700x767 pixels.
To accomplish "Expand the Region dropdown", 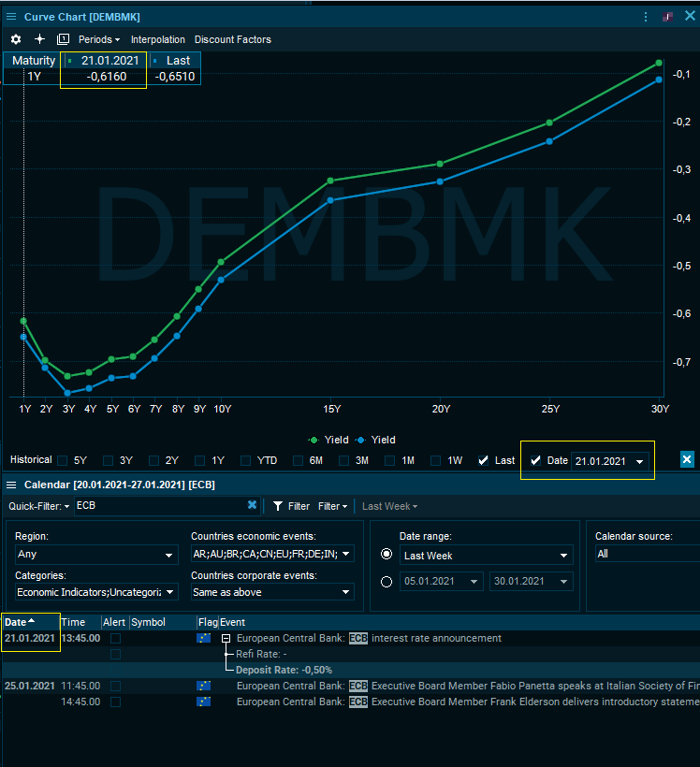I will (x=95, y=555).
